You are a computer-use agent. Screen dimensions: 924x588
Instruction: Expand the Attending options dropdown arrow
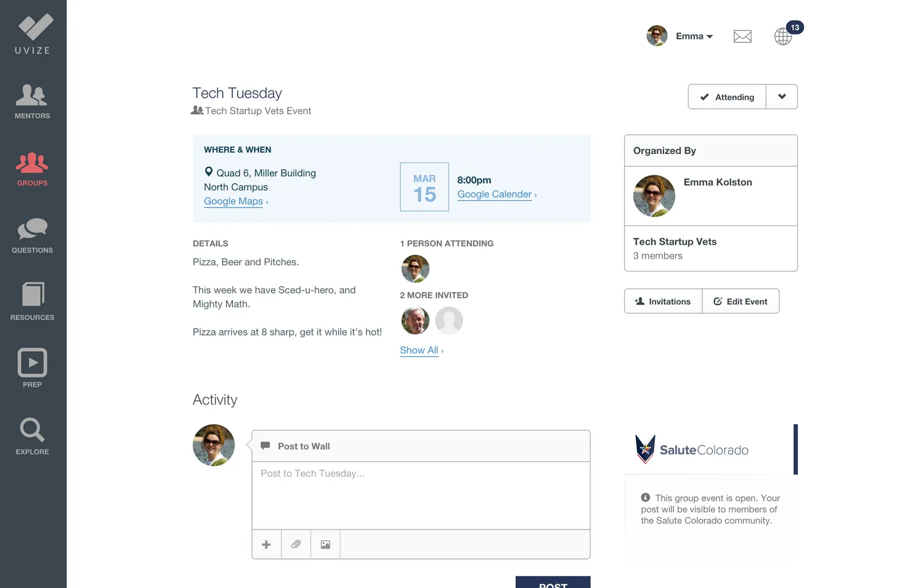tap(782, 97)
